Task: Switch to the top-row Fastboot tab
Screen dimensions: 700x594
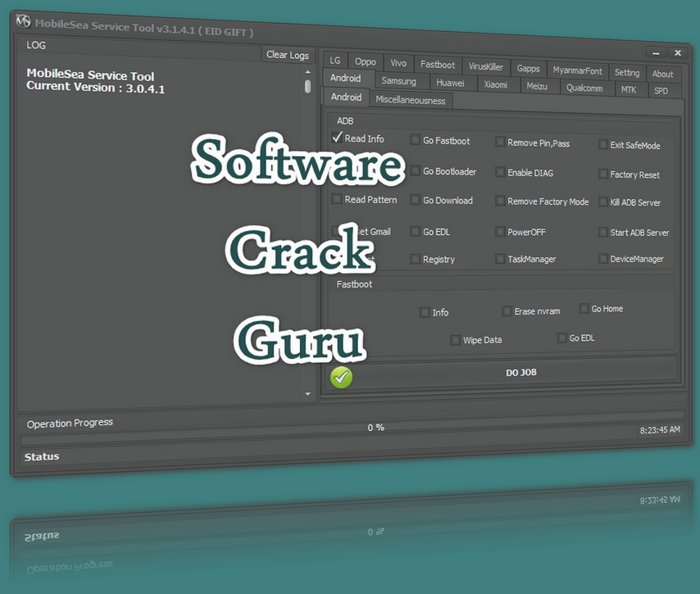Action: [438, 65]
